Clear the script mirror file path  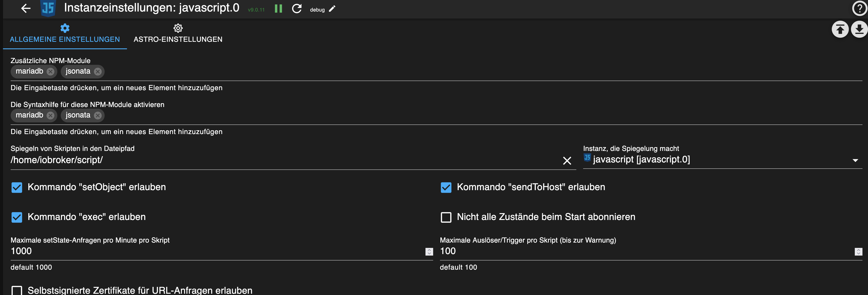coord(567,161)
